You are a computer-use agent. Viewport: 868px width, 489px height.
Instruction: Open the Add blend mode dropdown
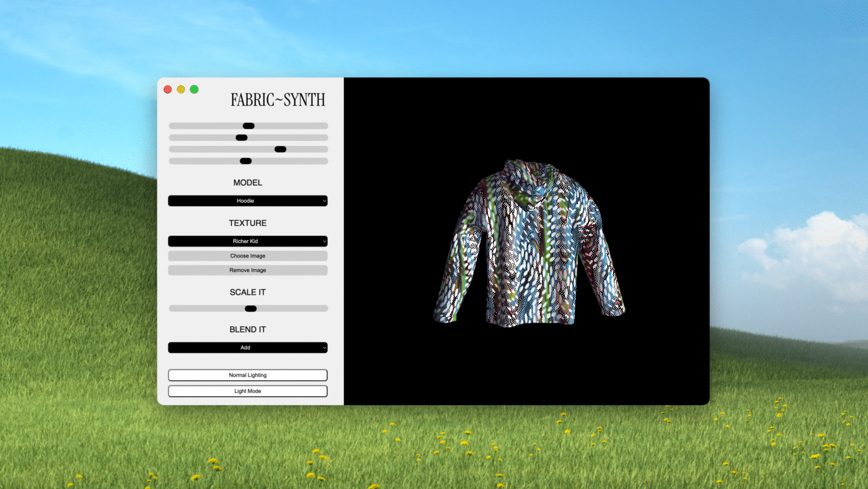(247, 348)
